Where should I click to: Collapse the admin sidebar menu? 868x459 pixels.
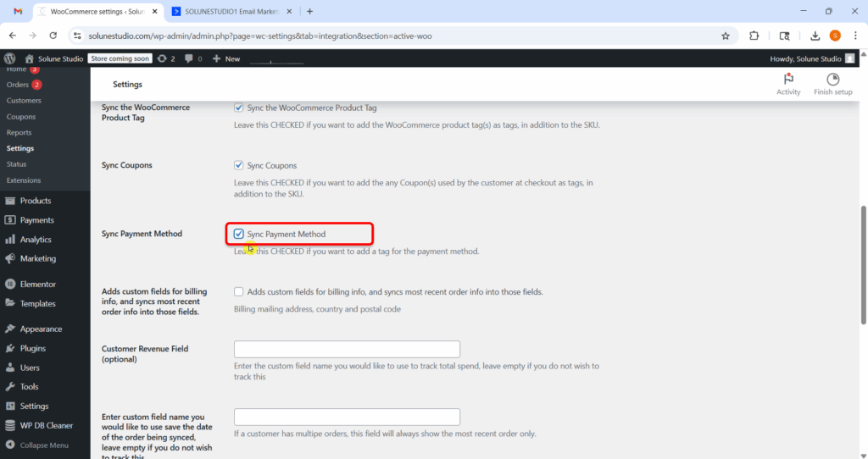(x=44, y=445)
